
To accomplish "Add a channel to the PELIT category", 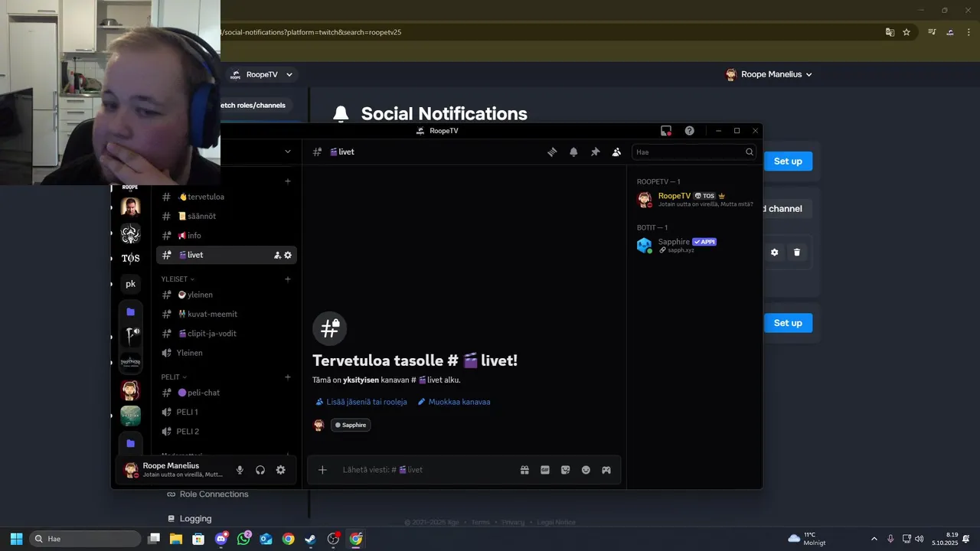I will (288, 377).
